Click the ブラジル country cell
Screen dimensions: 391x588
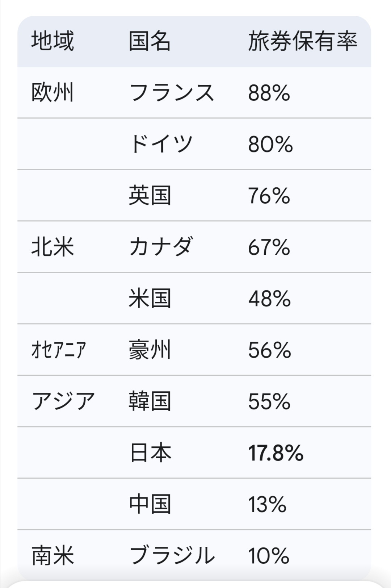172,556
